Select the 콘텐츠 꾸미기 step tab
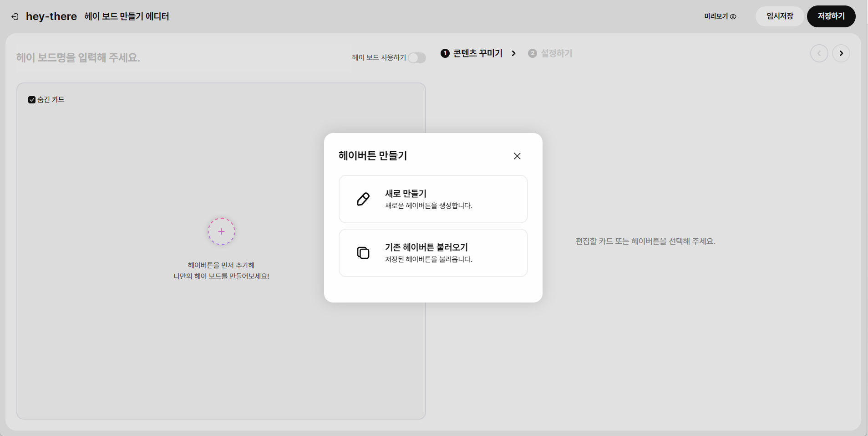 (x=472, y=53)
